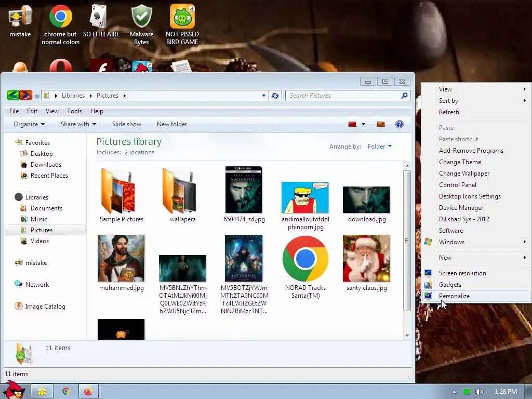This screenshot has height=399, width=532.
Task: Open the view options dropdown arrow
Action: [x=363, y=124]
